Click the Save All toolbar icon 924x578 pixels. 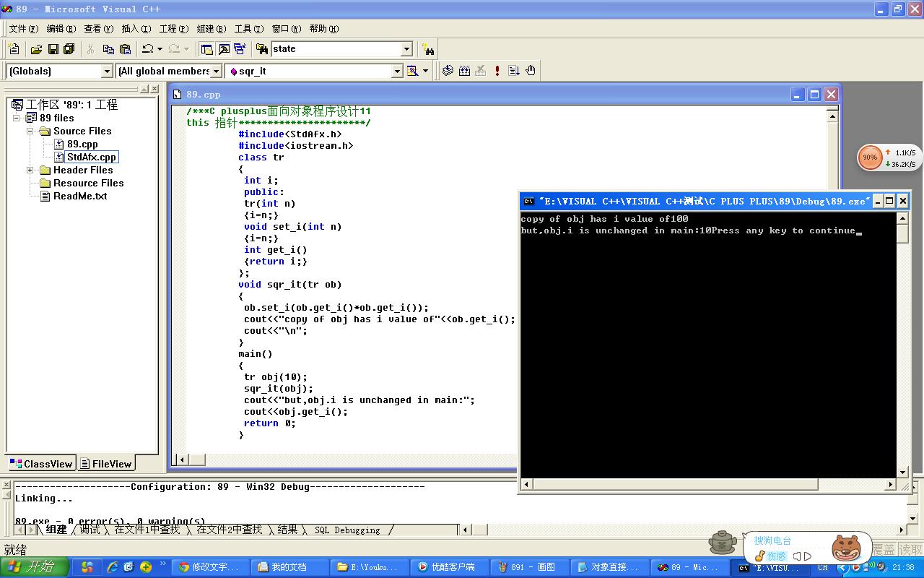coord(69,49)
